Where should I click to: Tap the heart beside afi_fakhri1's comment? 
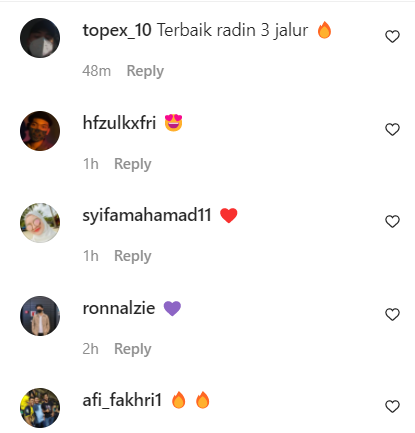pos(392,406)
